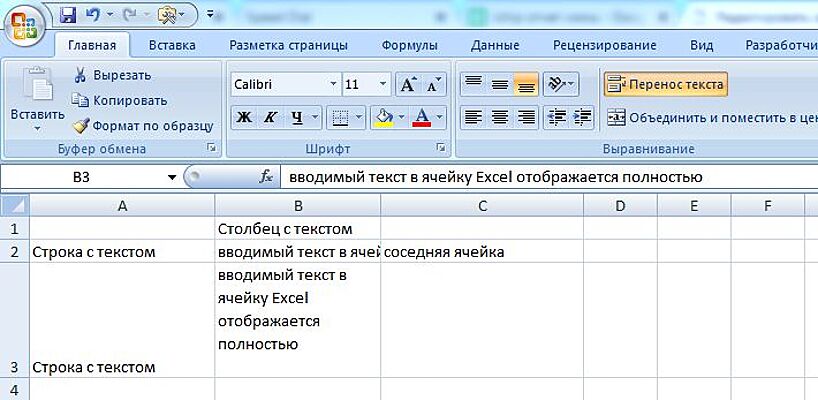Click Формат по образцу button
Viewport: 818px width, 400px height.
click(x=142, y=126)
